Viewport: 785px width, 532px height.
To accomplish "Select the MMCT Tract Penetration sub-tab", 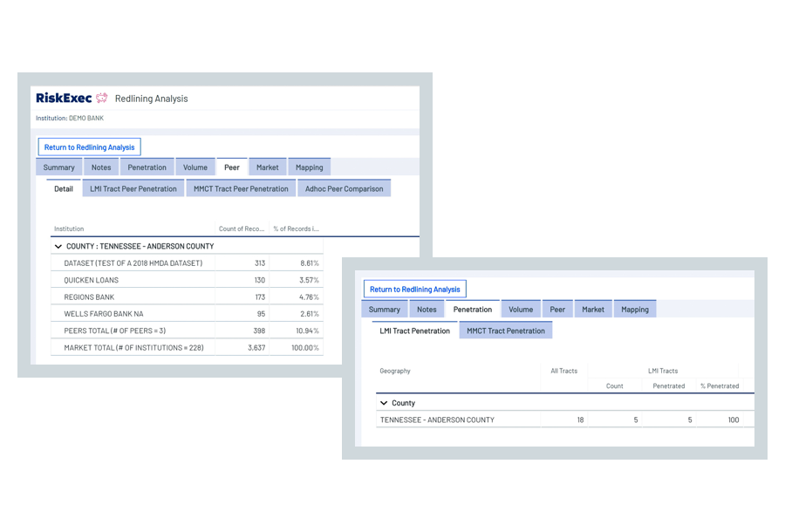I will click(505, 330).
